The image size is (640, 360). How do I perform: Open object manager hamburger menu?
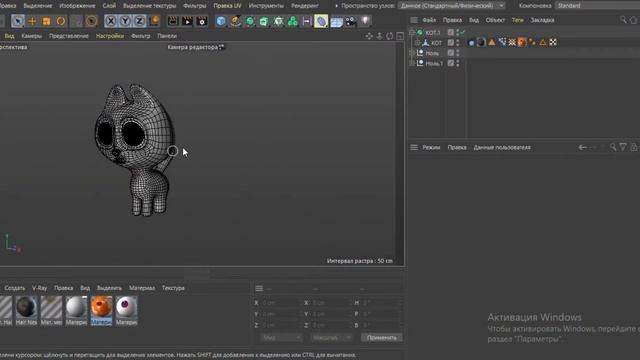coord(414,20)
